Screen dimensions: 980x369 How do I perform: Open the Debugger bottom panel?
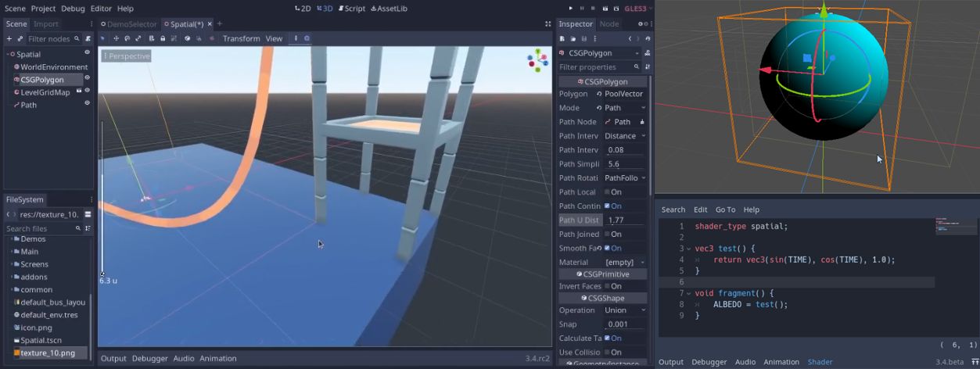click(149, 358)
